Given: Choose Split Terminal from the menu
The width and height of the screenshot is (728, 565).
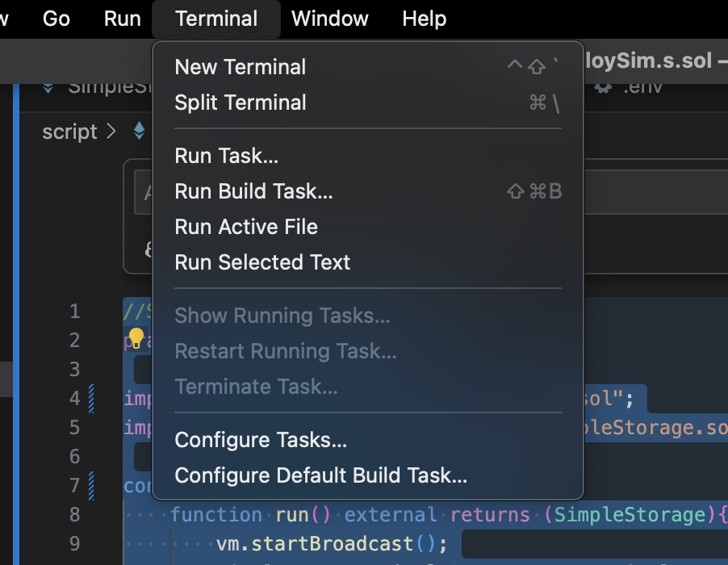Looking at the screenshot, I should coord(368,103).
